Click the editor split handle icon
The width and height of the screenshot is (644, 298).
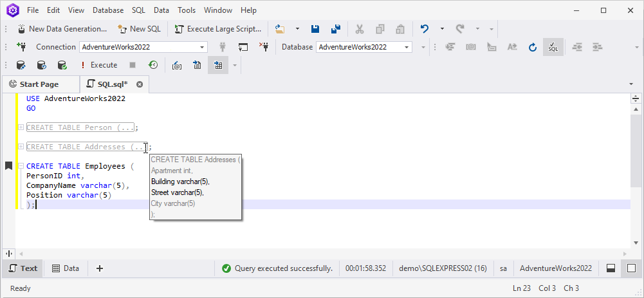pos(636,98)
